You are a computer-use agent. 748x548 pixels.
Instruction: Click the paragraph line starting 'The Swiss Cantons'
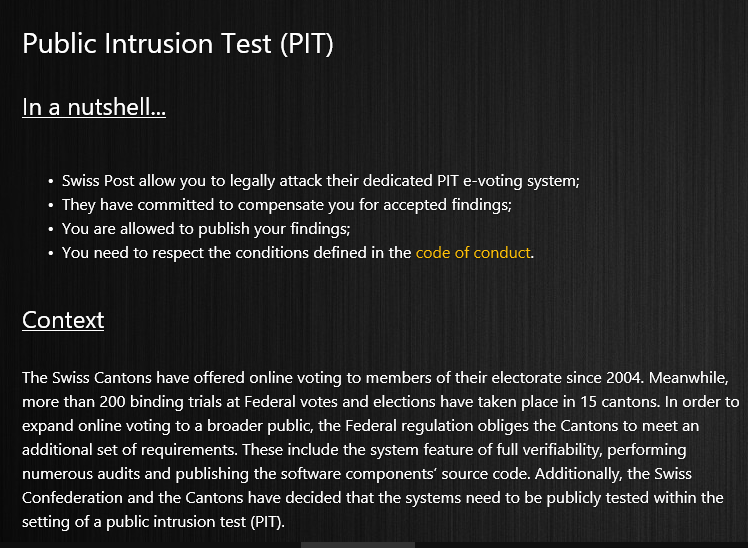point(375,378)
